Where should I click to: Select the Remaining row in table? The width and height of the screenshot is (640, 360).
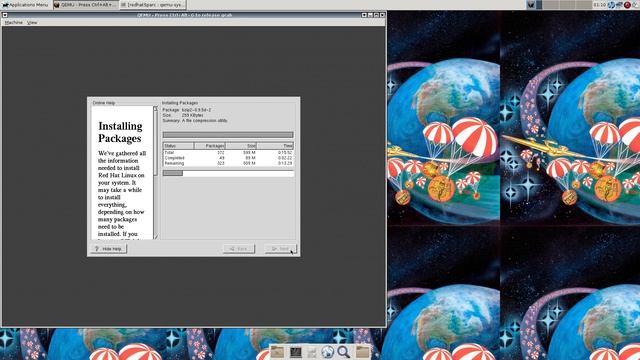pos(228,163)
